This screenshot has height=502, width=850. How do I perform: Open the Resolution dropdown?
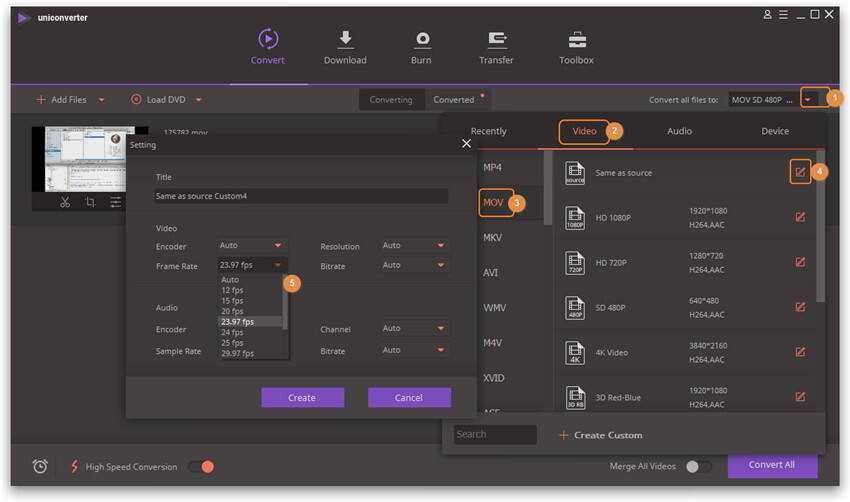pos(415,246)
